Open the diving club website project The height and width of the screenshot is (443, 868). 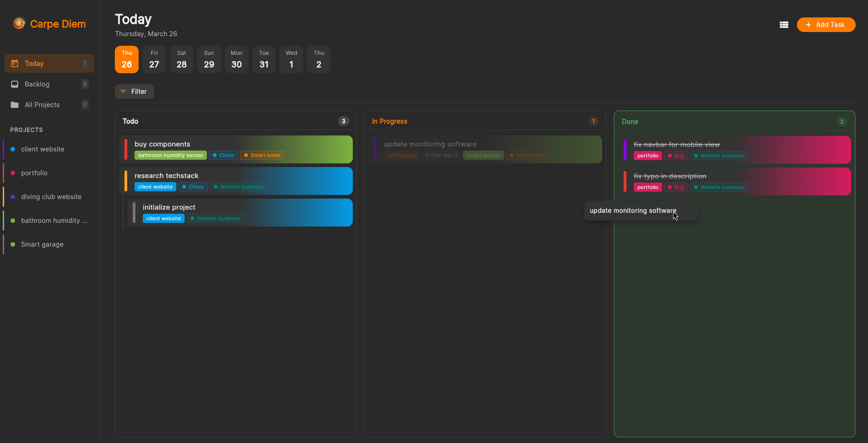[x=51, y=197]
